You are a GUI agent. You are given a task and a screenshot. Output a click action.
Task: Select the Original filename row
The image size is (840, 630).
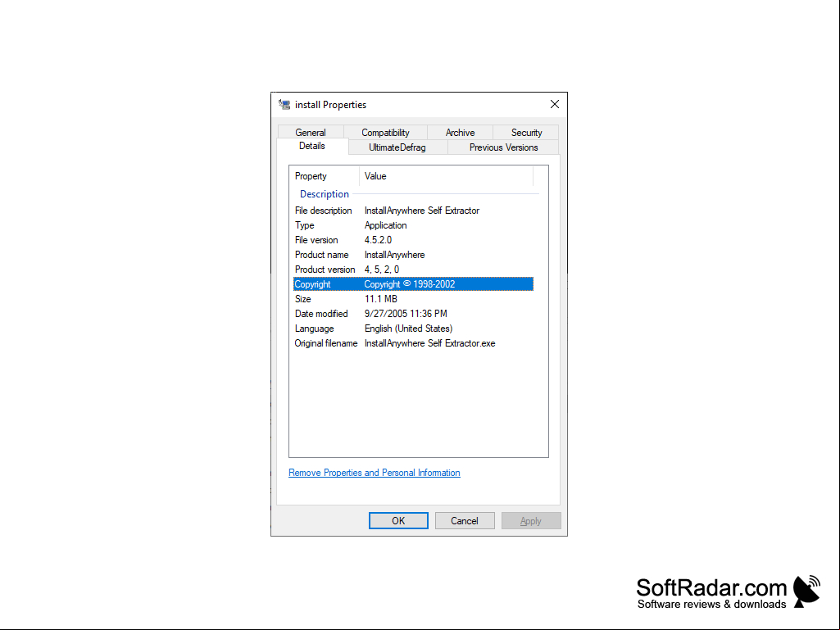coord(413,343)
